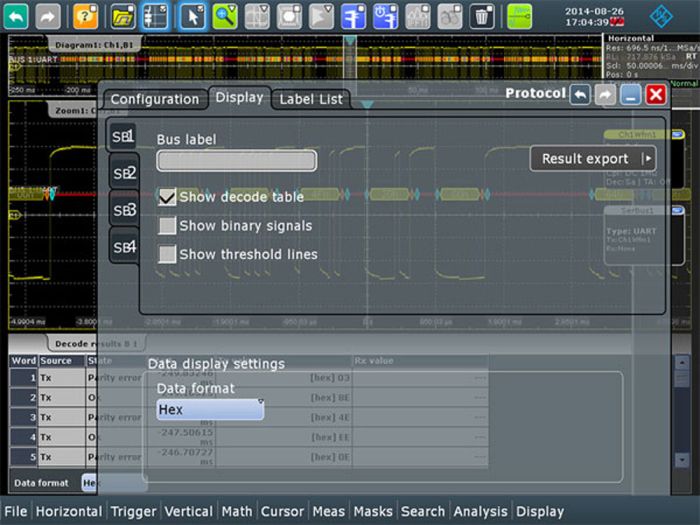The image size is (700, 525).
Task: Switch to the Configuration tab
Action: [x=155, y=99]
